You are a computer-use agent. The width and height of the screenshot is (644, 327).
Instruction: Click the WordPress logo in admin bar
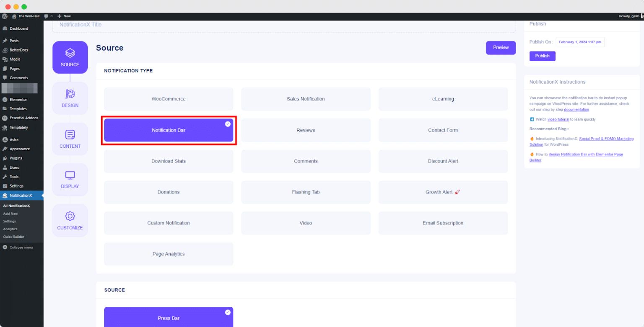[x=5, y=16]
